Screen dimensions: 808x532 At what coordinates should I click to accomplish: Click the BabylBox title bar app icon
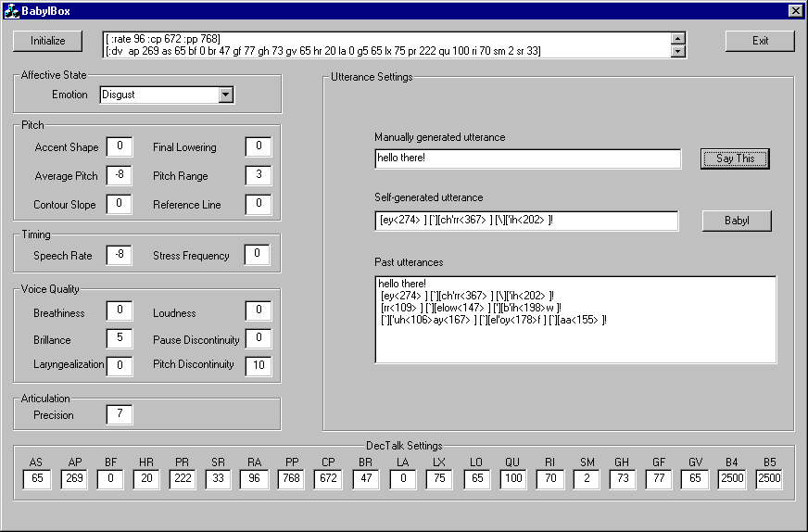[x=11, y=11]
